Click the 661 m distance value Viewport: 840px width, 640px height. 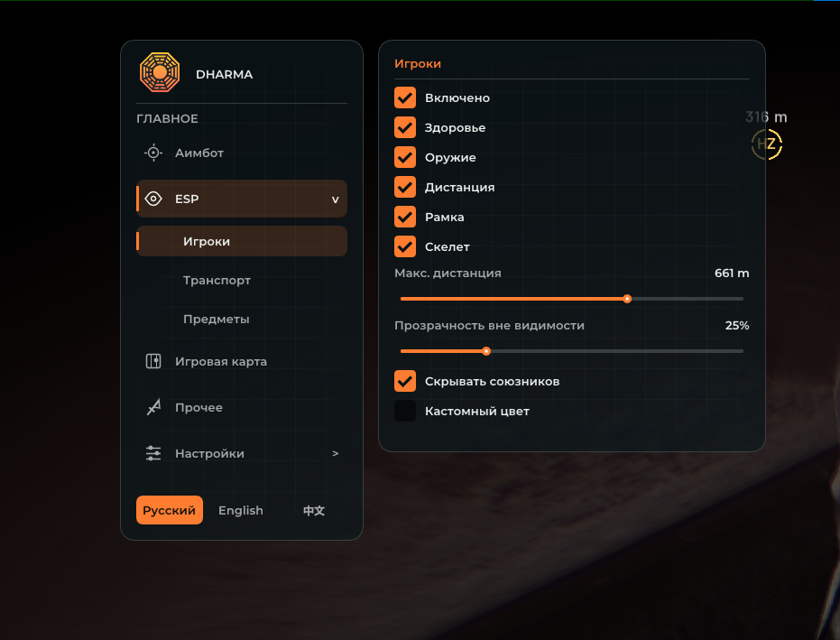tap(732, 273)
